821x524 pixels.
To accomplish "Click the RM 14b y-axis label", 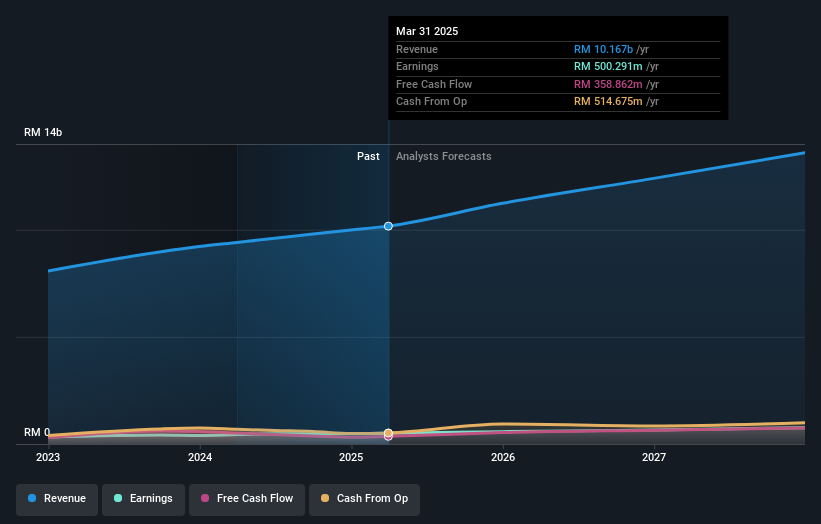I will 43,132.
